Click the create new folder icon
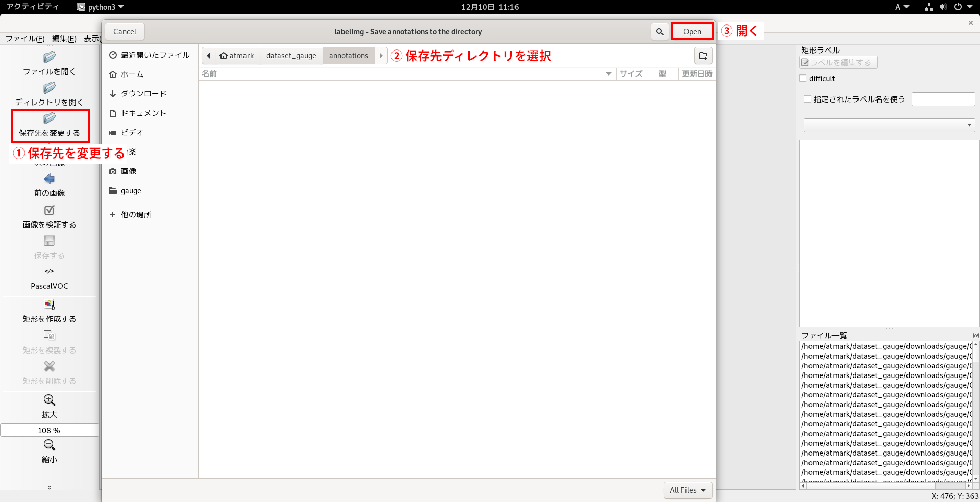 [x=703, y=56]
